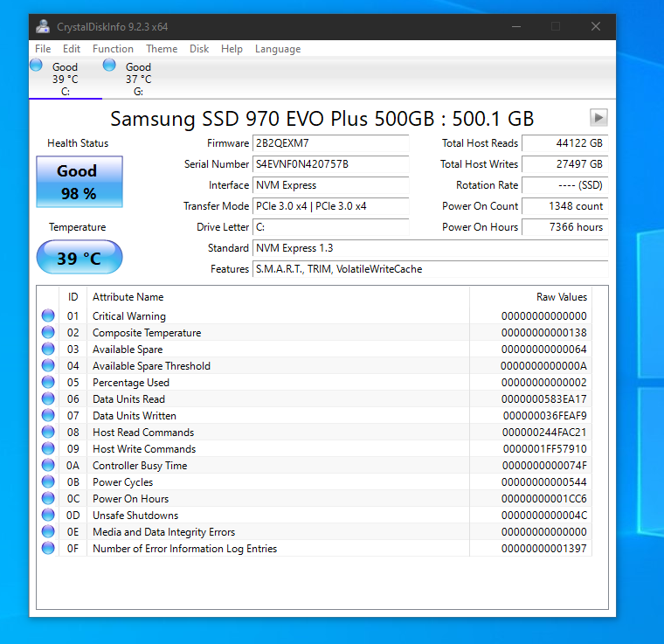Select the Unsafe Shutdowns attribute name

click(135, 516)
